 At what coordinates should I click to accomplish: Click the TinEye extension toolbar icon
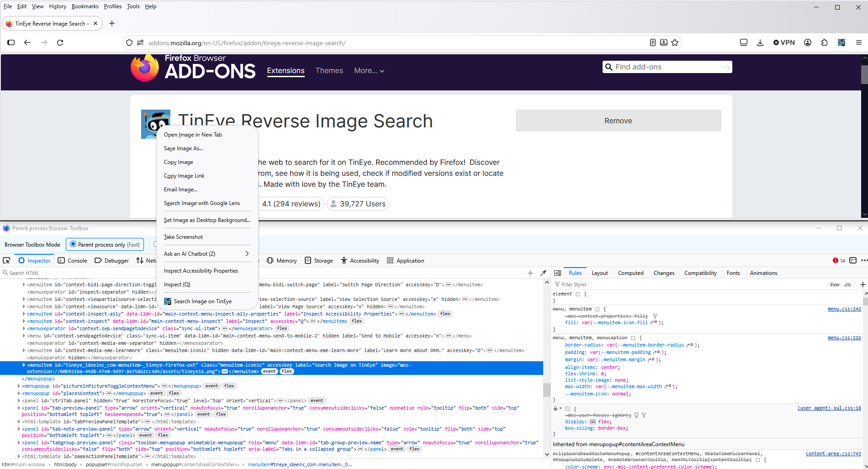point(842,42)
